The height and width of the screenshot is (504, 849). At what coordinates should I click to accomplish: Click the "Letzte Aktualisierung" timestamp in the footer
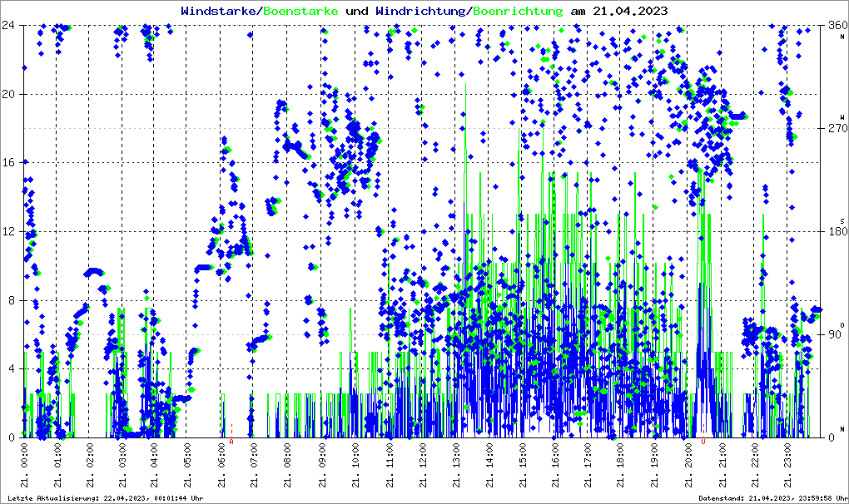102,497
